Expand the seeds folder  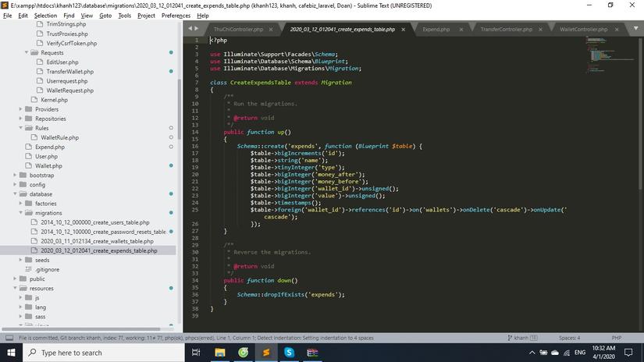[x=21, y=261]
